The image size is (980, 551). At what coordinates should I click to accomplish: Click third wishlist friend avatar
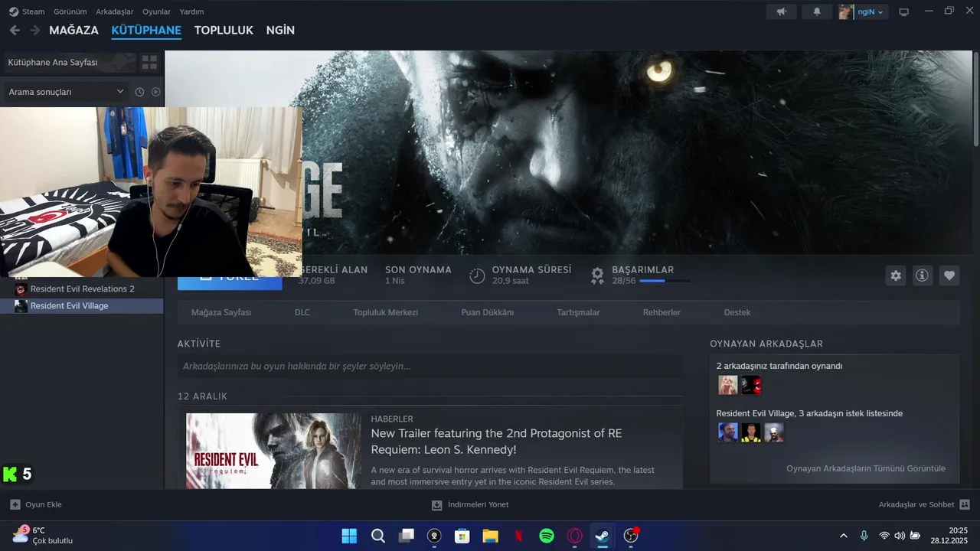[774, 432]
